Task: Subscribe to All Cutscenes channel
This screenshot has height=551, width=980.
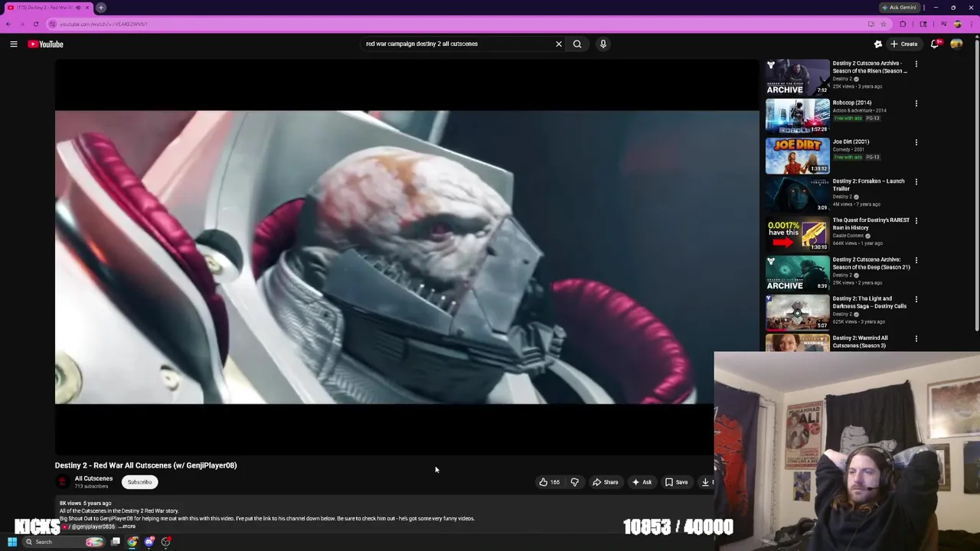Action: click(139, 482)
